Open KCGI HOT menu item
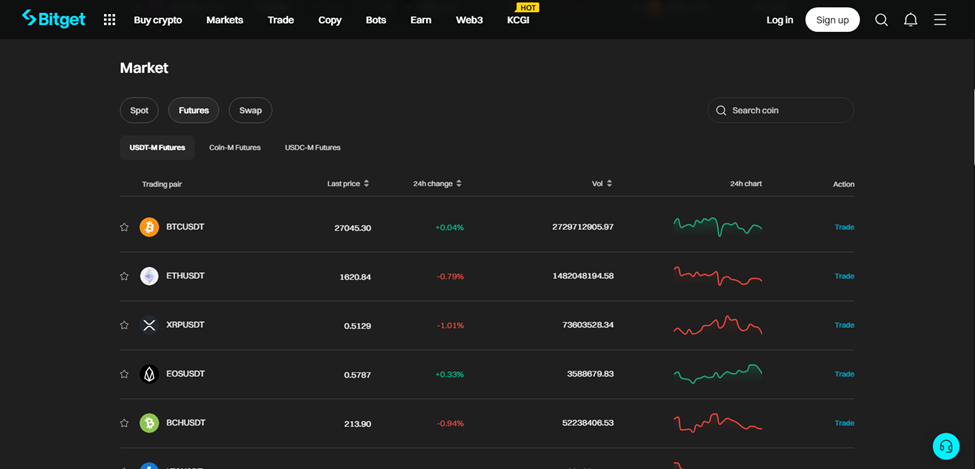 coord(519,20)
